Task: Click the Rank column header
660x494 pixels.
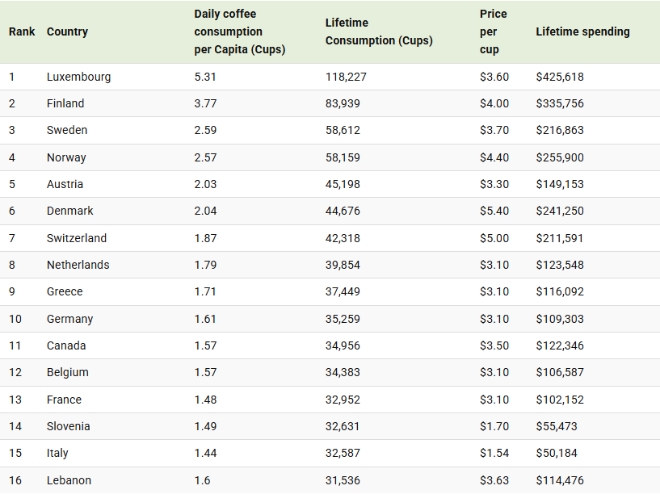Action: 22,32
